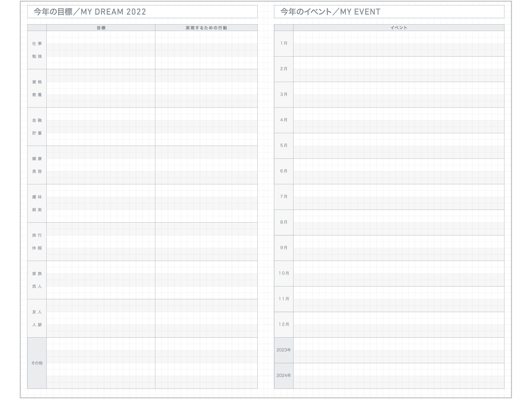Viewport: 532px width, 399px height.
Task: Click the 2023年 year label
Action: point(284,350)
